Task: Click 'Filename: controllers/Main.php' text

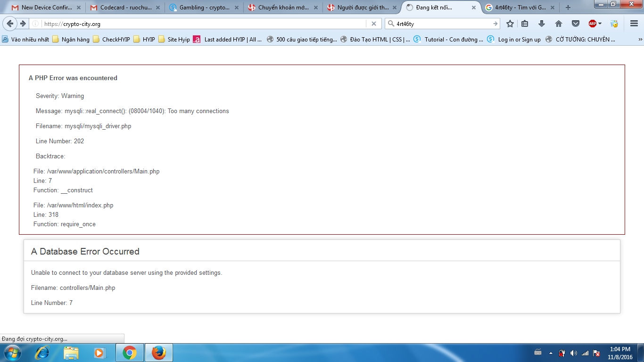Action: click(x=73, y=288)
